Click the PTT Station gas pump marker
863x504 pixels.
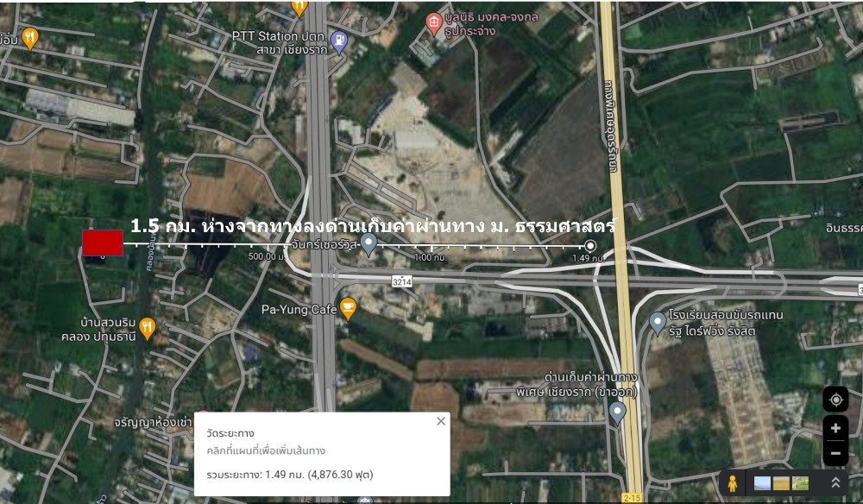click(339, 43)
